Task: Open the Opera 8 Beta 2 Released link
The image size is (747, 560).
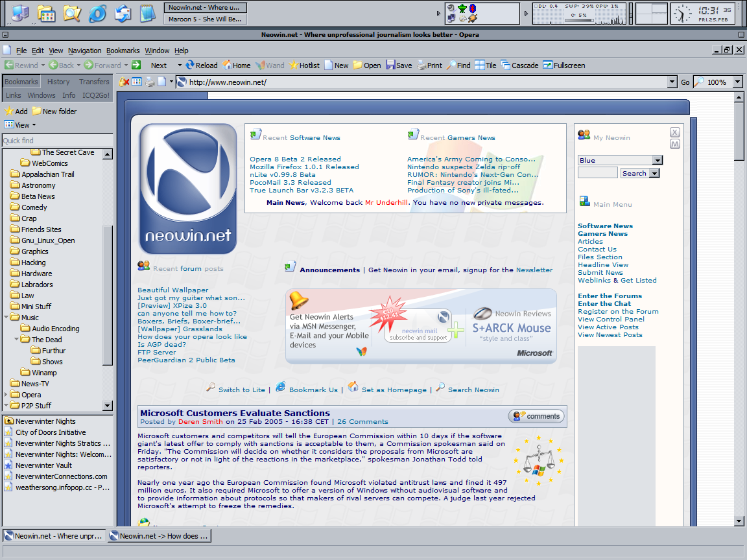Action: pos(295,159)
